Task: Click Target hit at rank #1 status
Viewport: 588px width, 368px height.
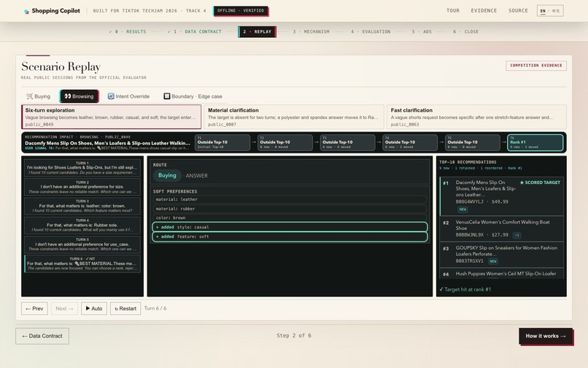Action: [465, 290]
